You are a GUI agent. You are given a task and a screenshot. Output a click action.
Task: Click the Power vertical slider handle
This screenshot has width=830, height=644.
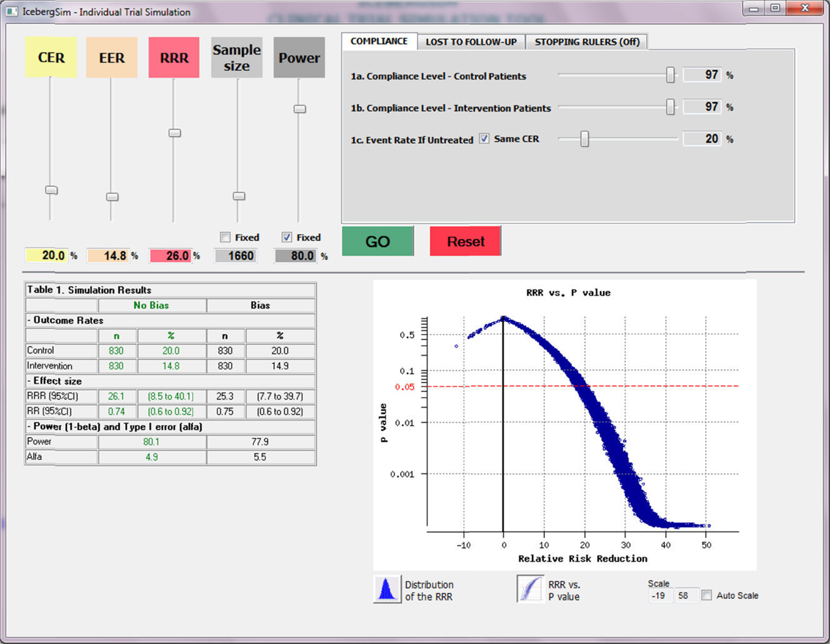click(x=299, y=109)
